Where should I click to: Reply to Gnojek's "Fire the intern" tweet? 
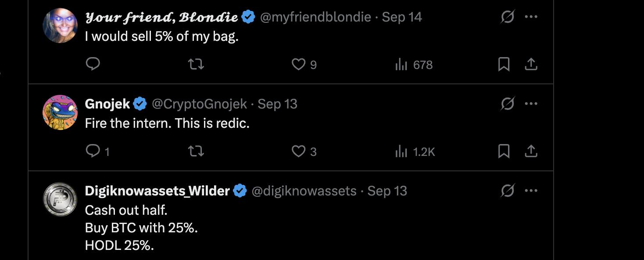(93, 152)
